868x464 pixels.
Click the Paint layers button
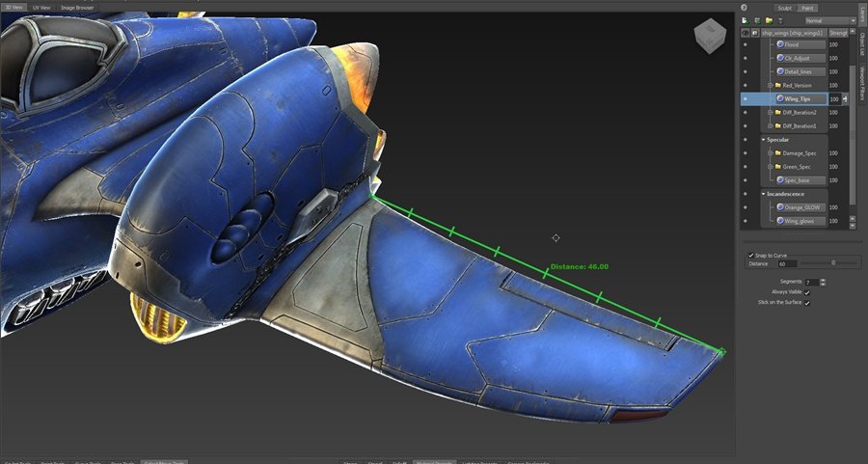click(x=807, y=8)
